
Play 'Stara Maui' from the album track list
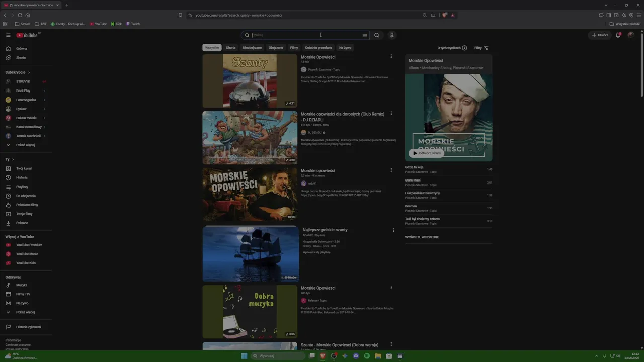(x=448, y=182)
